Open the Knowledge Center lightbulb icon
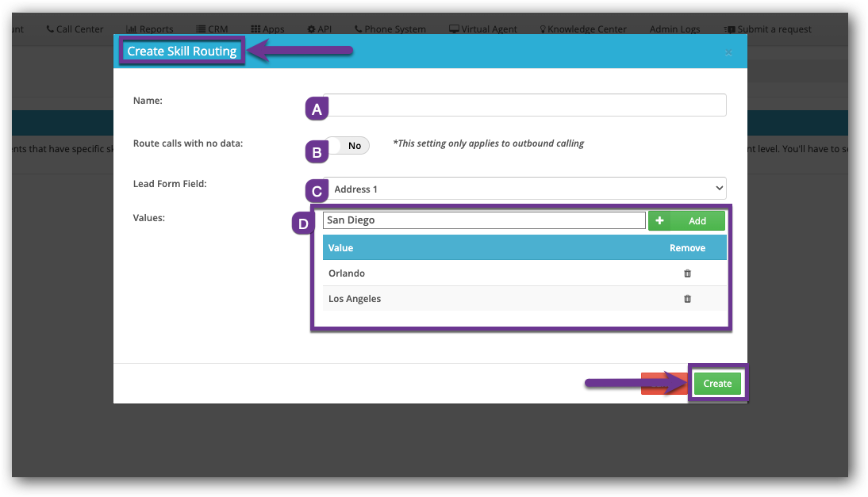Viewport: 868px width, 497px height. (541, 29)
